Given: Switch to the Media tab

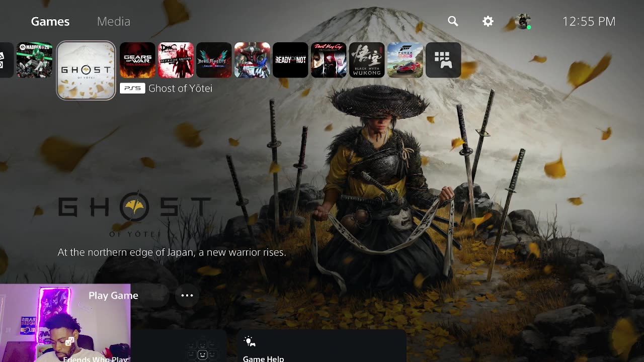Looking at the screenshot, I should 114,21.
